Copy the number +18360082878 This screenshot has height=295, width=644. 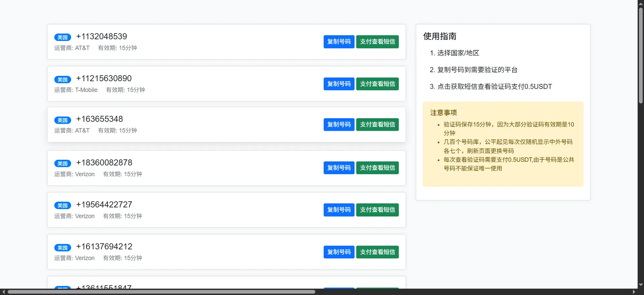[339, 168]
